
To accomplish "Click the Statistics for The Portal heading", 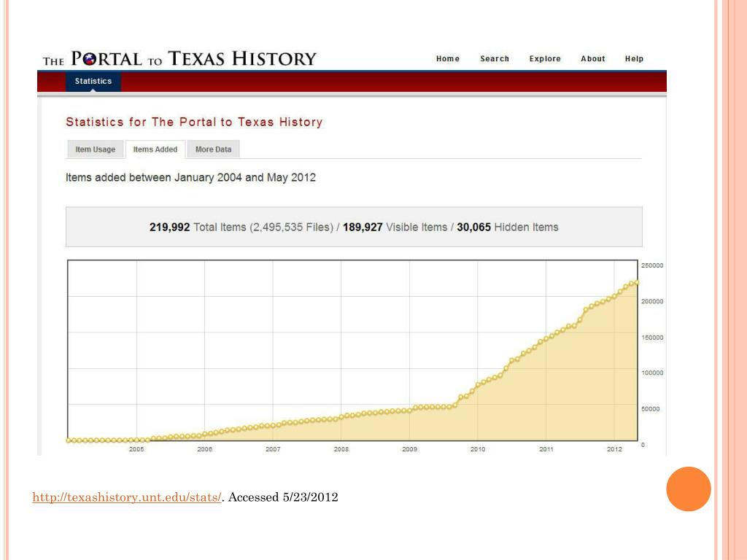I will tap(194, 122).
